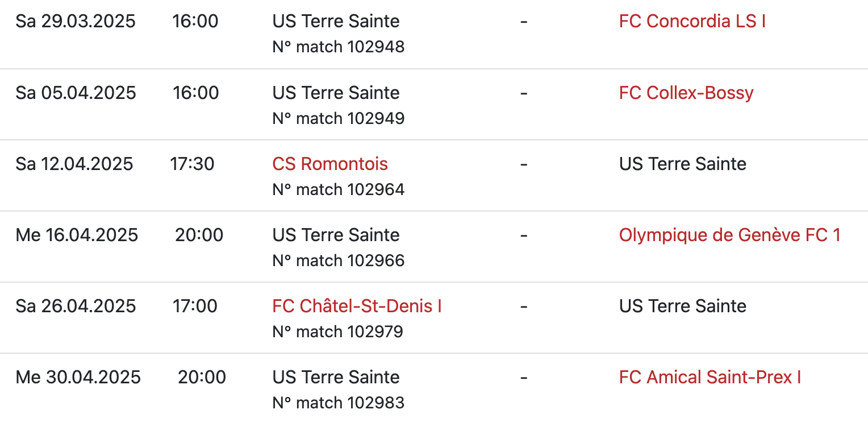Open Olympique de Genève FC 1 link
Viewport: 868px width, 422px height.
click(729, 235)
